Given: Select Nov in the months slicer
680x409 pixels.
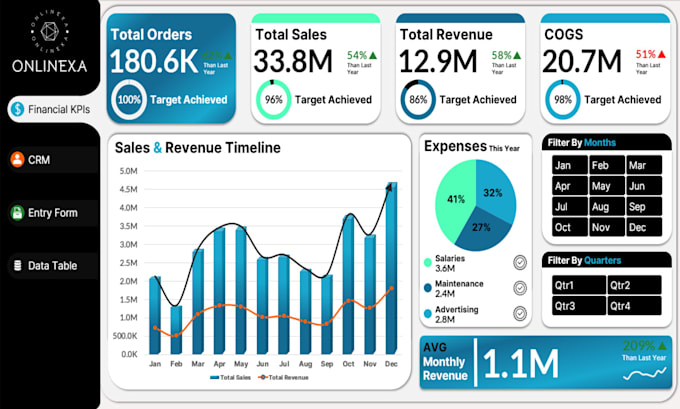Looking at the screenshot, I should click(607, 227).
